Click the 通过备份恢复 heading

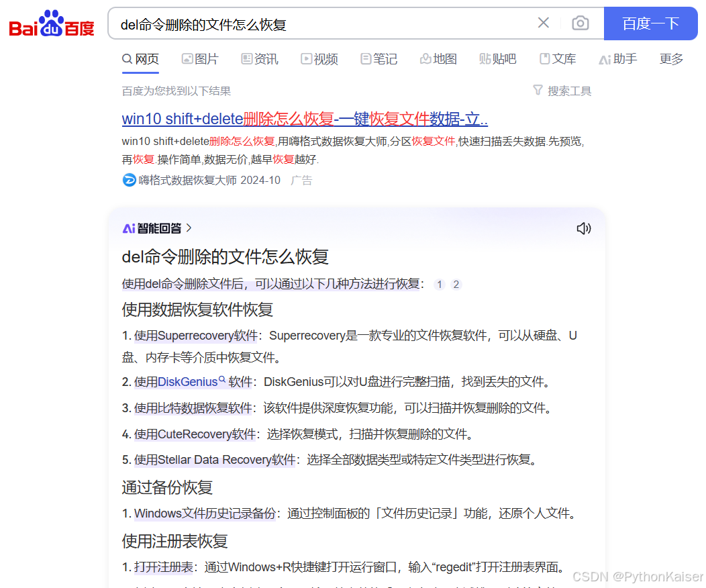tap(167, 487)
